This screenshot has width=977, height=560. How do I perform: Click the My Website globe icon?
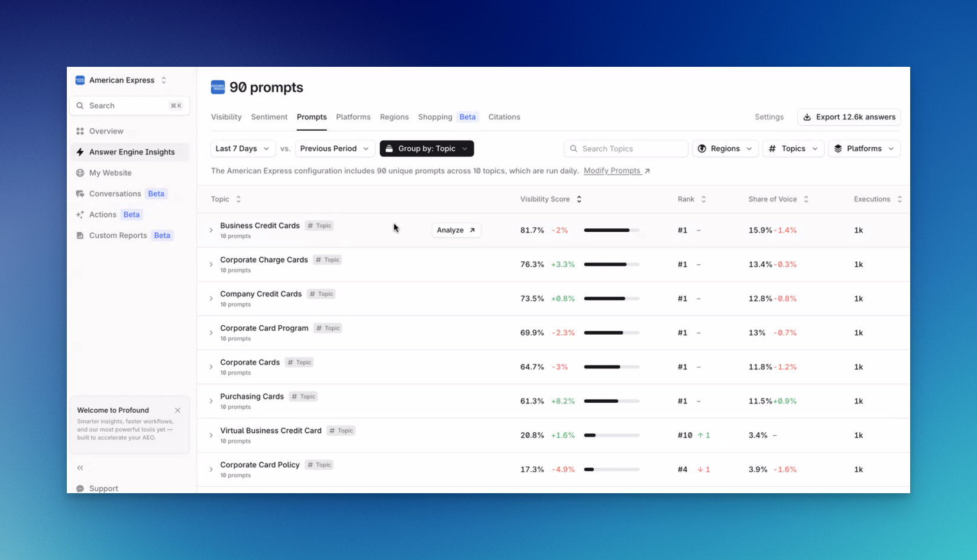pos(80,173)
